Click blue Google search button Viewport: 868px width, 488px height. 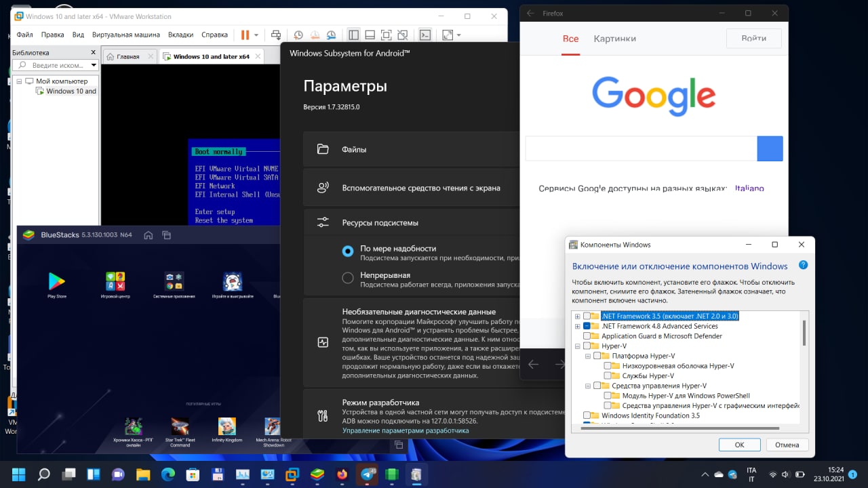pyautogui.click(x=770, y=148)
